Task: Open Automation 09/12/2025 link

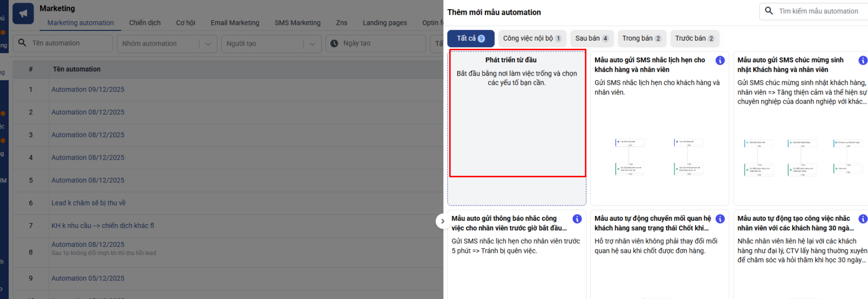Action: pyautogui.click(x=88, y=90)
